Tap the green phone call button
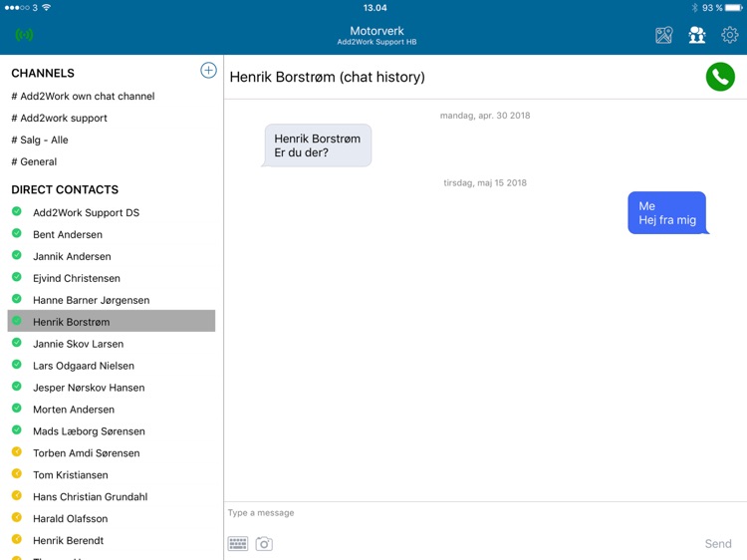Image resolution: width=747 pixels, height=560 pixels. tap(719, 77)
